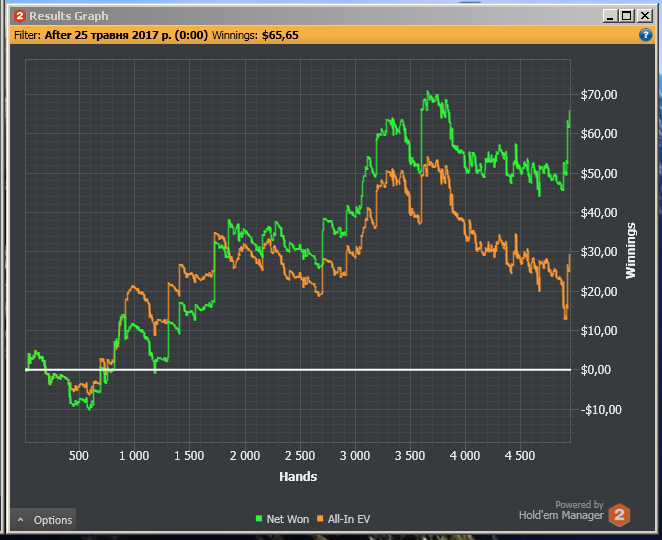Minimize the Results Graph window
This screenshot has height=540, width=662.
point(610,16)
